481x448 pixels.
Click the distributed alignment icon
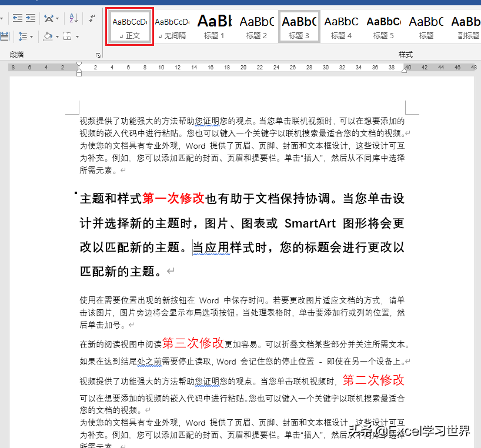point(5,36)
